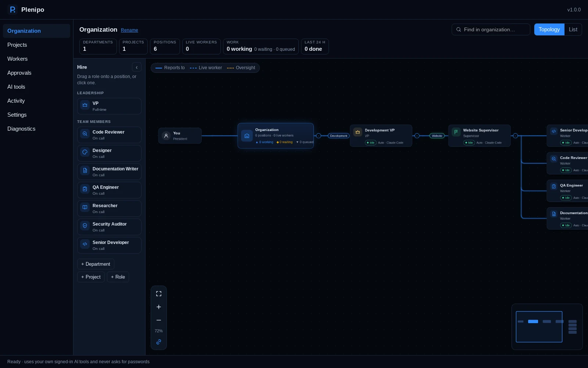Click the Work status stat card
588x368 pixels.
click(x=261, y=46)
